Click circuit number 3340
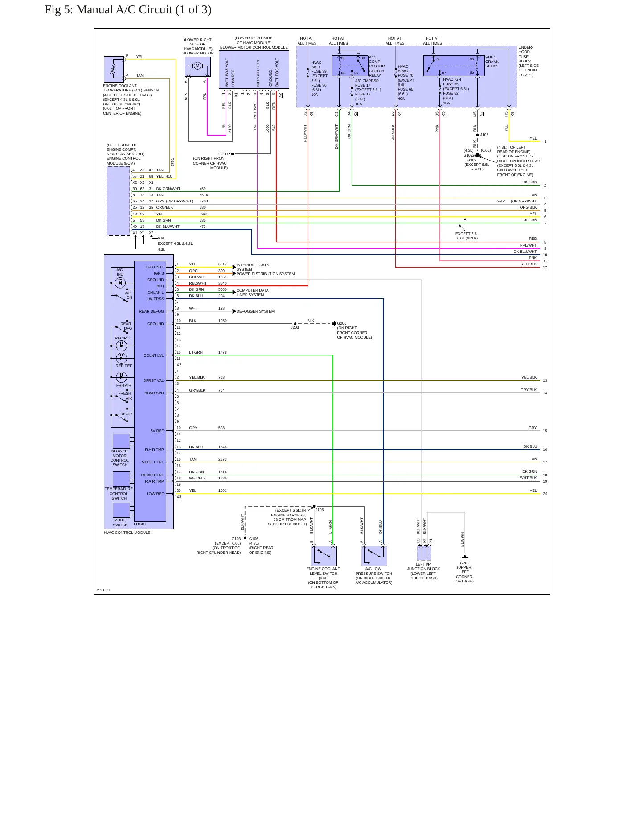Screen dimensions: 644x834 (222, 283)
